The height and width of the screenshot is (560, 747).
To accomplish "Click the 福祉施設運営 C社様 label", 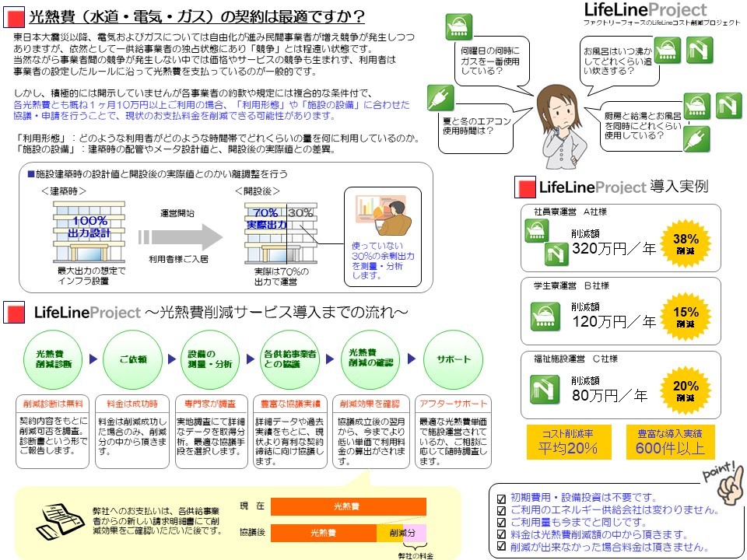I will tap(576, 359).
